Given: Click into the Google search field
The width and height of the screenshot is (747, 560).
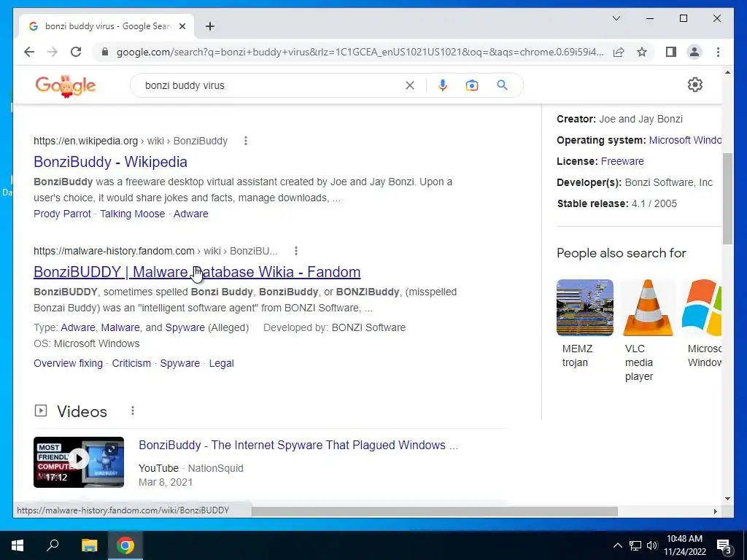Looking at the screenshot, I should coord(271,85).
